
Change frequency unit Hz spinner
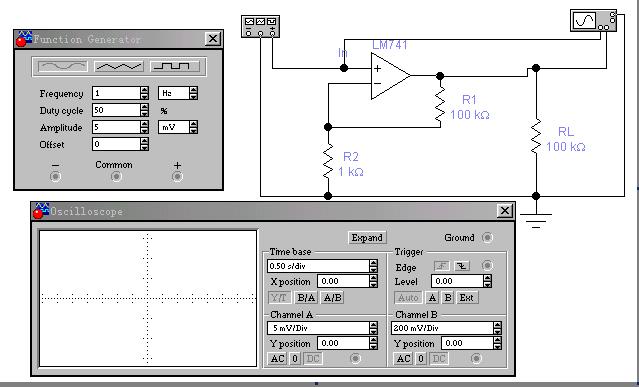coord(194,93)
